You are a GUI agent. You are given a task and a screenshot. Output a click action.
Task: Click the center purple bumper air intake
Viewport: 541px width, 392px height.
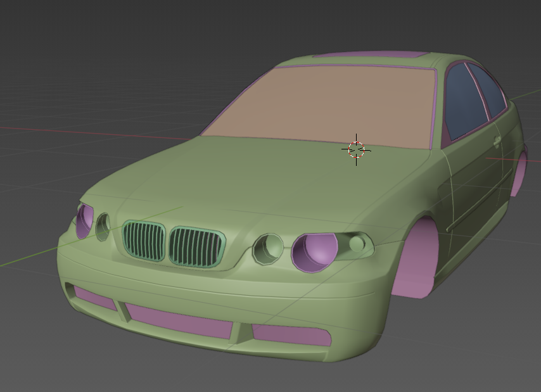179,321
